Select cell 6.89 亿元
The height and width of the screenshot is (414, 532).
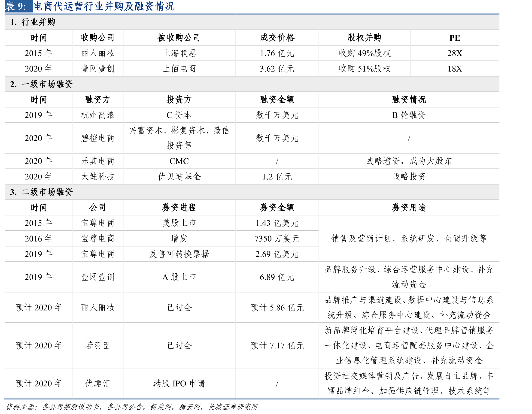pyautogui.click(x=277, y=277)
